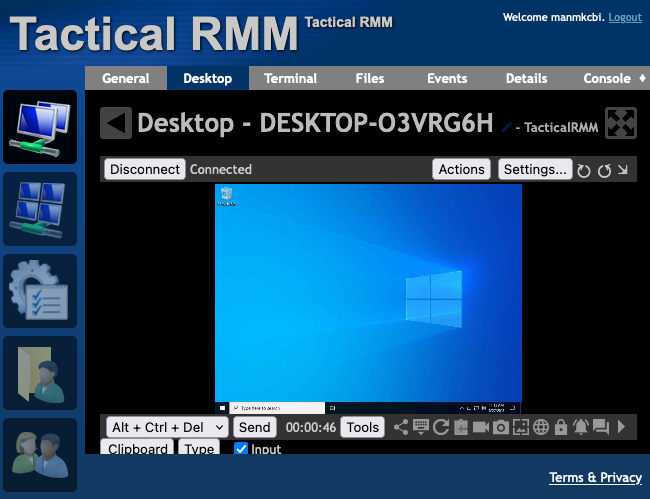This screenshot has width=650, height=499.
Task: Open chat with the speech bubbles icon
Action: (601, 427)
